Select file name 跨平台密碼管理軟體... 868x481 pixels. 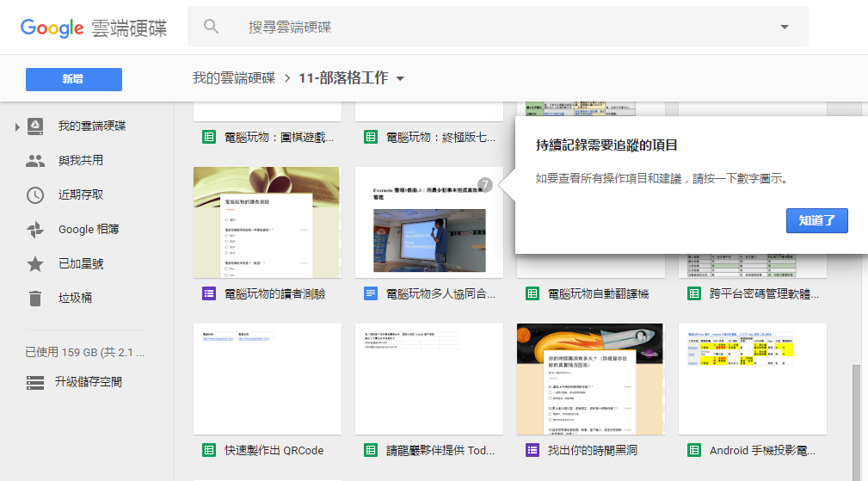coord(764,294)
